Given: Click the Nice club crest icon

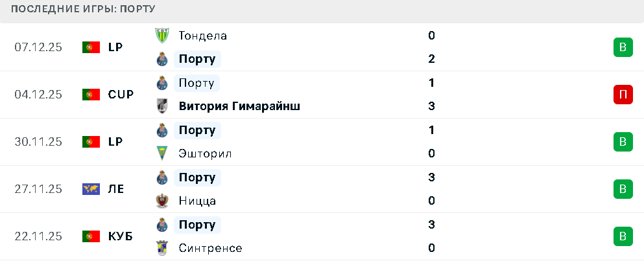Looking at the screenshot, I should pyautogui.click(x=162, y=201).
